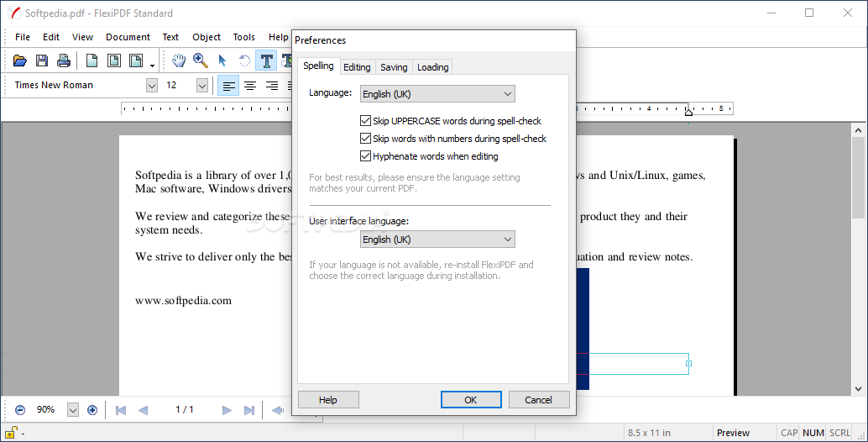
Task: Click the www.softpedia.com text in document
Action: (x=183, y=301)
